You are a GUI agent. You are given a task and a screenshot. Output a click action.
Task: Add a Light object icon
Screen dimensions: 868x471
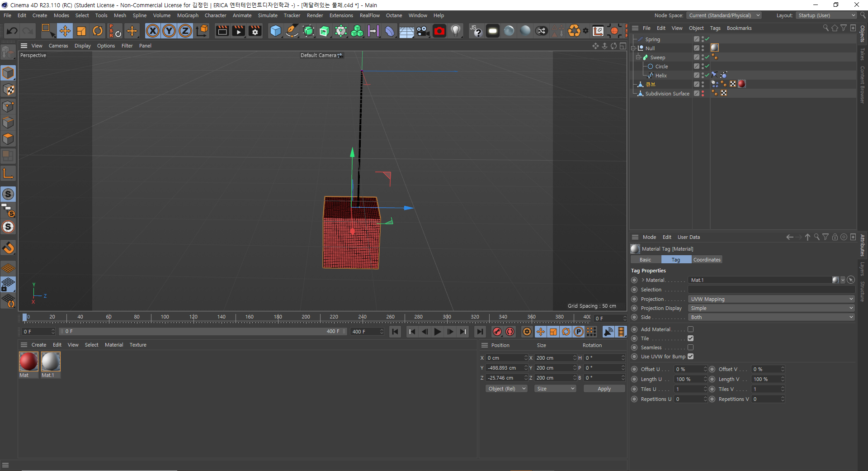point(456,31)
